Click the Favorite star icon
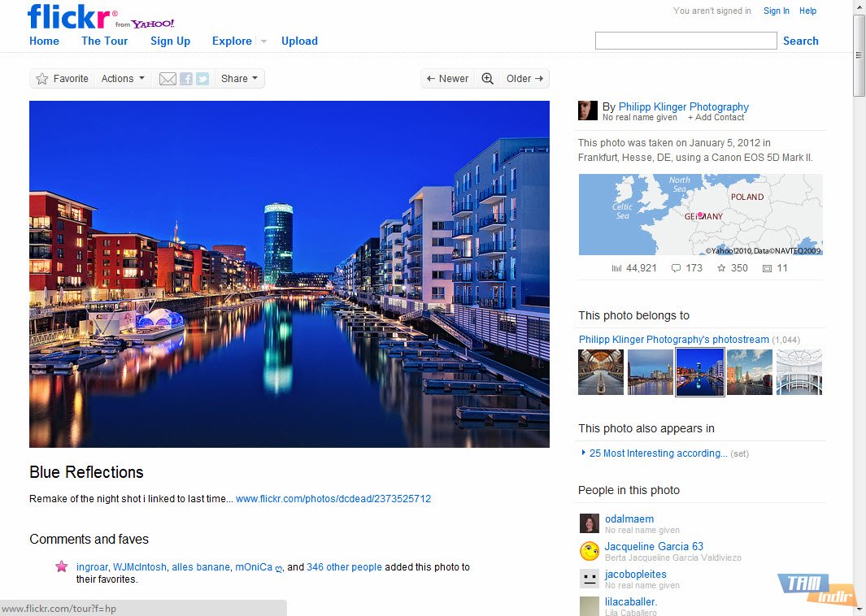The height and width of the screenshot is (616, 866). point(42,79)
